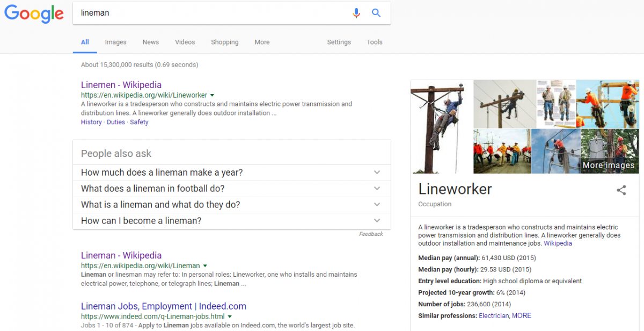Image resolution: width=644 pixels, height=331 pixels.
Task: Open Electrician similar profession link
Action: 493,316
